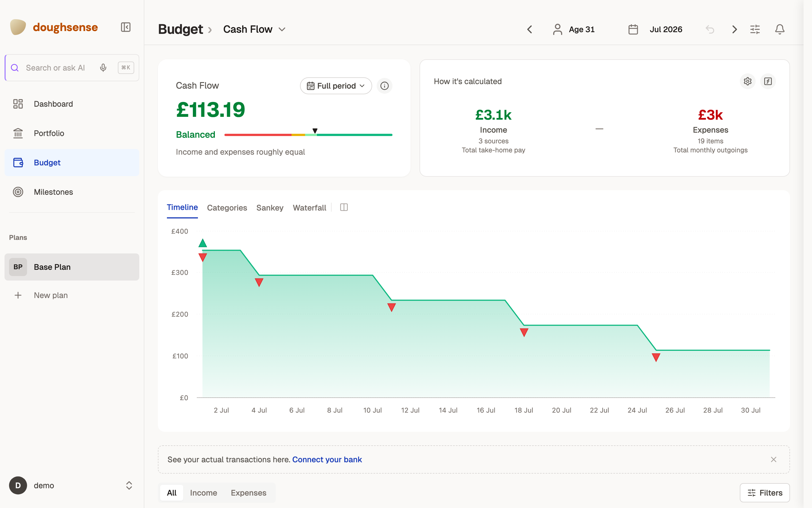Click the Budget breadcrumb title
Screen dimensions: 812x508
180,30
